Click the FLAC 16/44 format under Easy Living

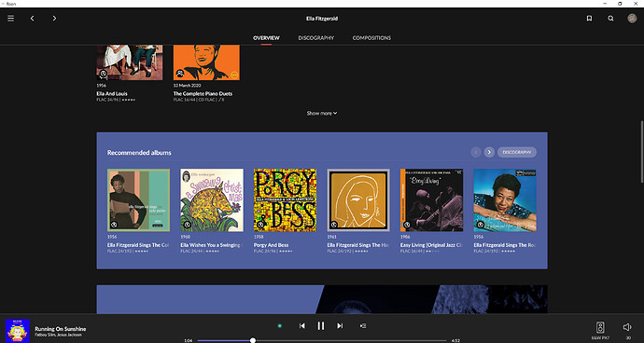click(411, 251)
